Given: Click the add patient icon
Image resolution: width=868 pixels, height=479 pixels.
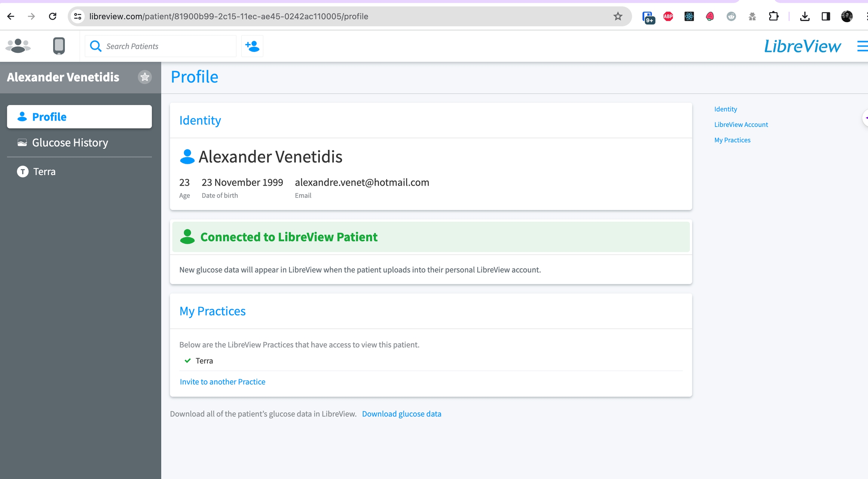Looking at the screenshot, I should coord(252,46).
